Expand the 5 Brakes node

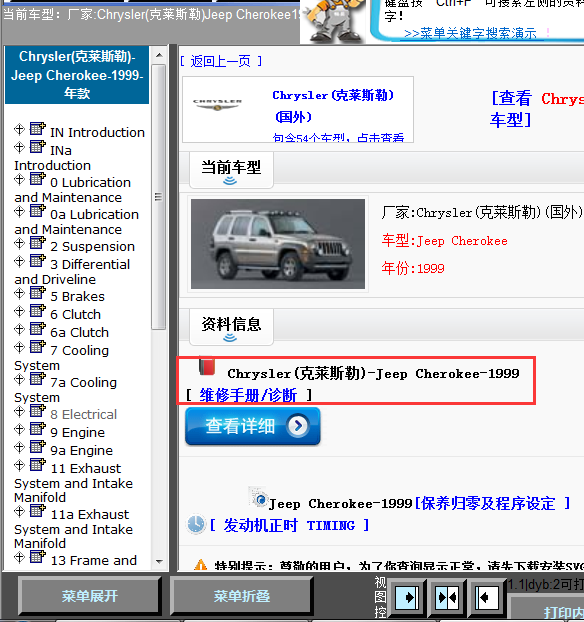(x=19, y=293)
